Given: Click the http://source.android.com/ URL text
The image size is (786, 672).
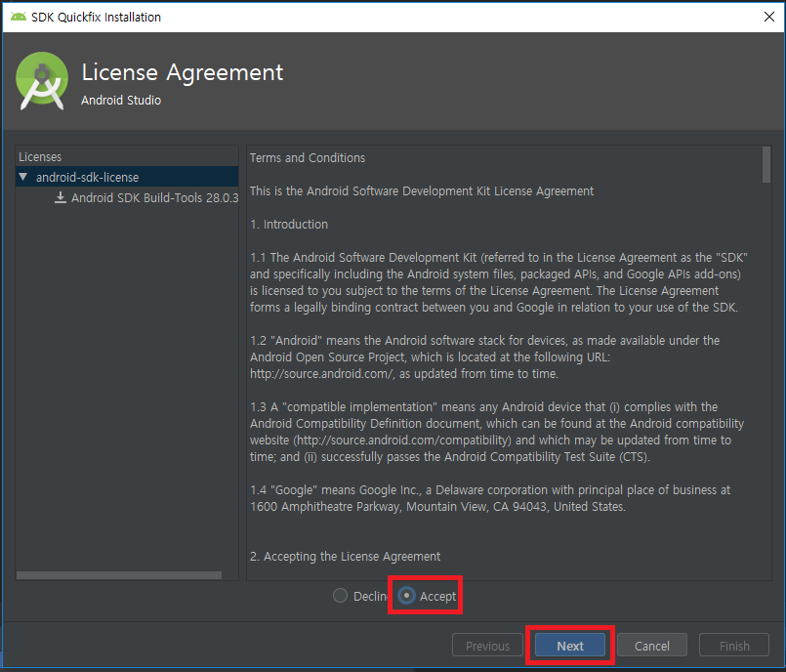Looking at the screenshot, I should click(322, 374).
